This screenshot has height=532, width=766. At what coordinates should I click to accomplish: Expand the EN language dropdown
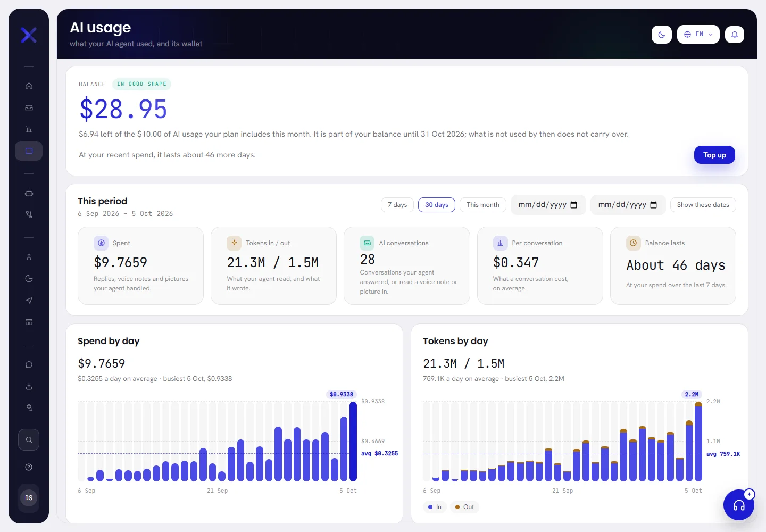pyautogui.click(x=698, y=35)
